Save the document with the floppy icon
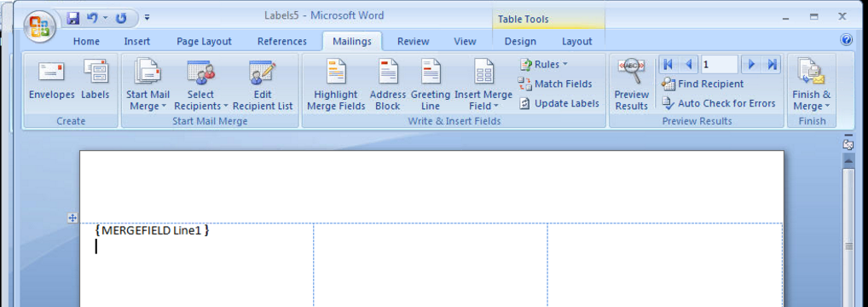Image resolution: width=868 pixels, height=307 pixels. [73, 18]
